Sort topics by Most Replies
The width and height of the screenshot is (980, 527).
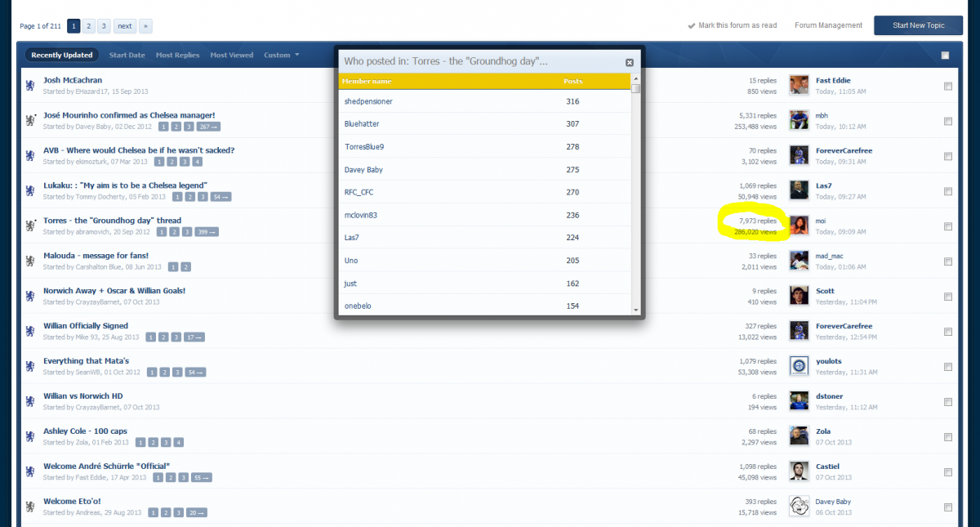(177, 56)
